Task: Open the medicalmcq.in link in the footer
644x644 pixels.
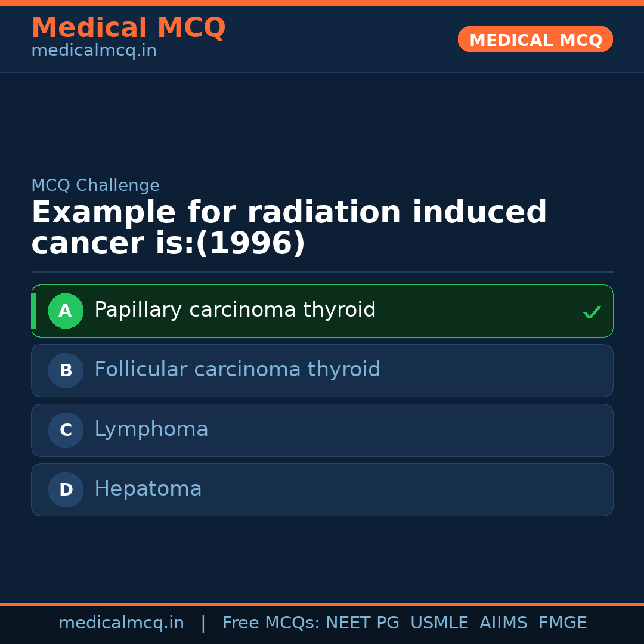Action: [121, 623]
